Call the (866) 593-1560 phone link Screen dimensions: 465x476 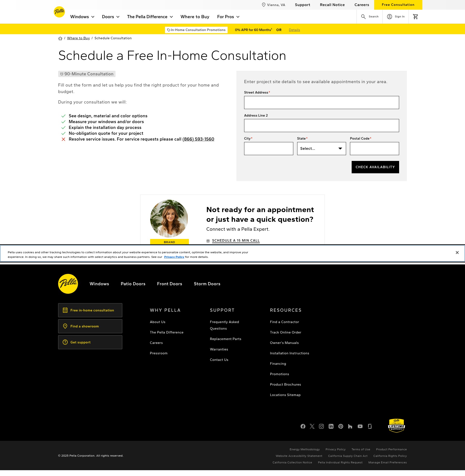[198, 139]
